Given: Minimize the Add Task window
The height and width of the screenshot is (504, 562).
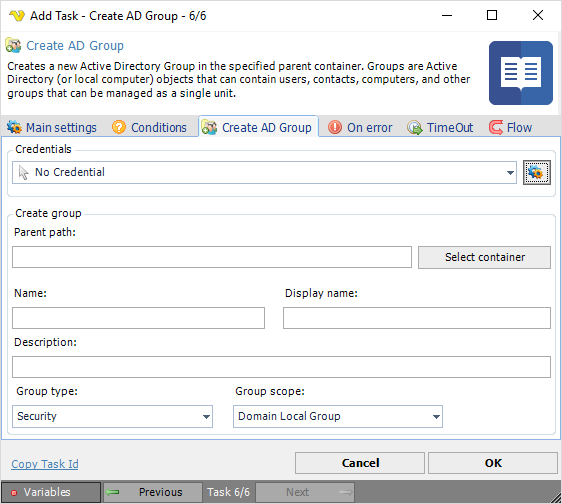Looking at the screenshot, I should (x=447, y=15).
